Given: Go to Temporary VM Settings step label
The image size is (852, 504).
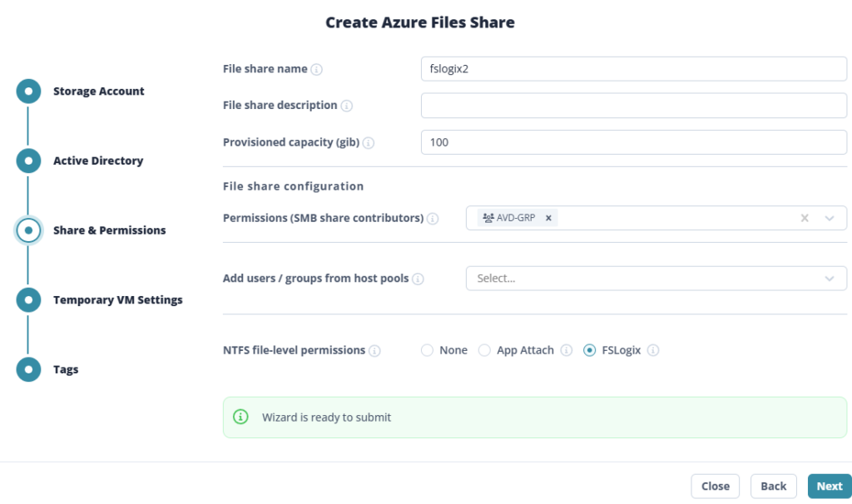Looking at the screenshot, I should coord(118,299).
